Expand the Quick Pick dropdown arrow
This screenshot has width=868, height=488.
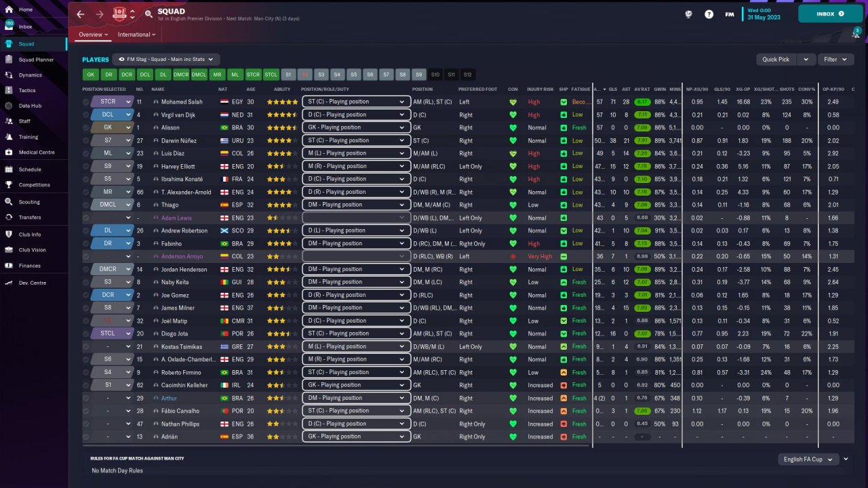tap(806, 60)
